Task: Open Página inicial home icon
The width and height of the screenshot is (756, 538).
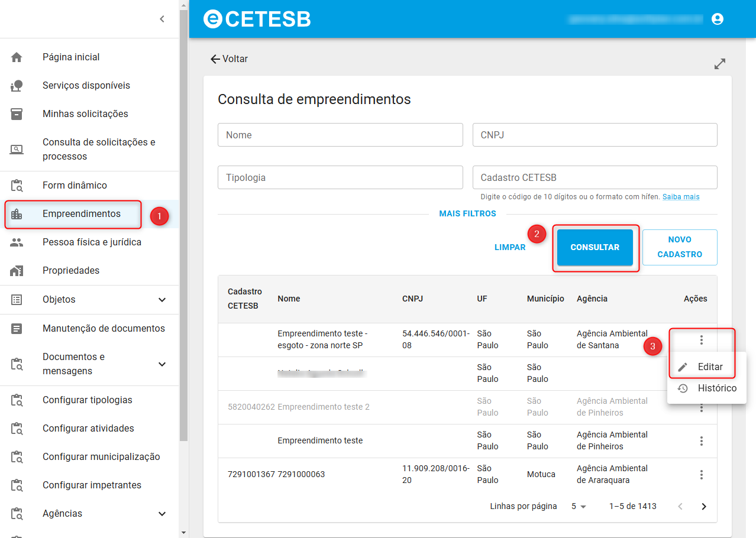Action: coord(17,57)
